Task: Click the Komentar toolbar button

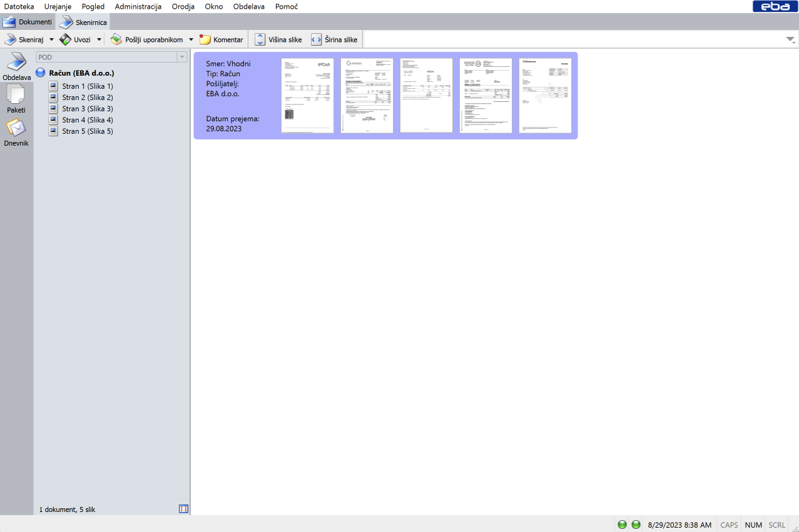Action: [x=221, y=39]
